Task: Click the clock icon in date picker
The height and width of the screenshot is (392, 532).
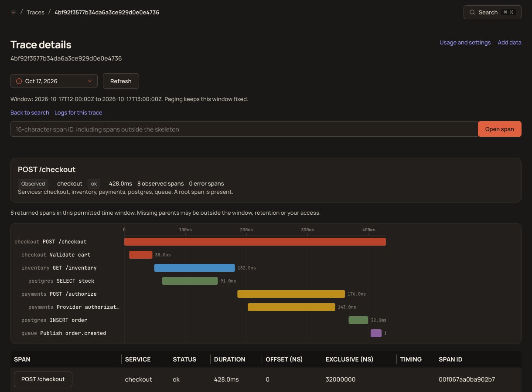Action: pyautogui.click(x=19, y=81)
